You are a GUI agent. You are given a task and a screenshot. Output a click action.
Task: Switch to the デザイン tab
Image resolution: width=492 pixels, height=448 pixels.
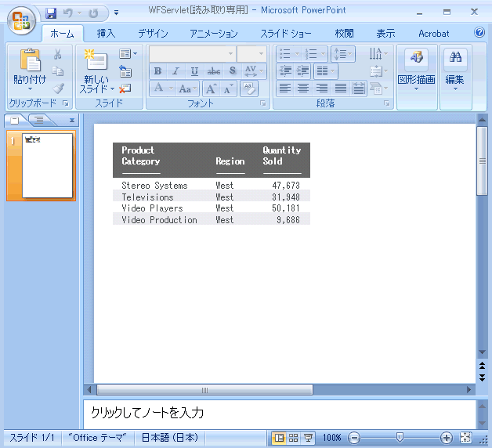click(153, 33)
